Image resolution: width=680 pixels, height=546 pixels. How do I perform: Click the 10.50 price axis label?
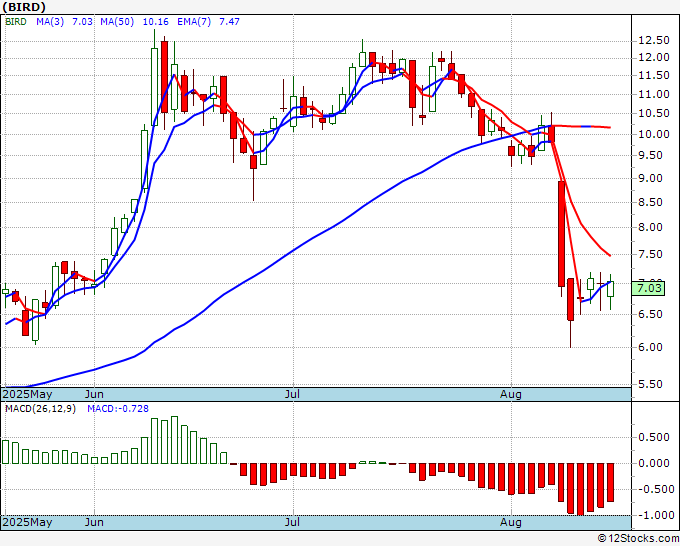[x=654, y=114]
